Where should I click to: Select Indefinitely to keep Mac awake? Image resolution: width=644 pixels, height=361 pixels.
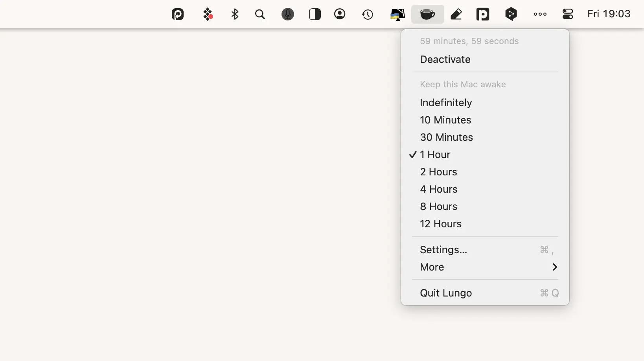point(446,103)
